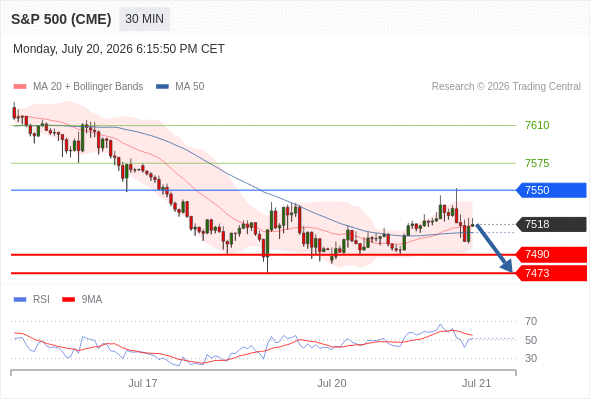Click the Jul 21 date axis label

pyautogui.click(x=476, y=383)
